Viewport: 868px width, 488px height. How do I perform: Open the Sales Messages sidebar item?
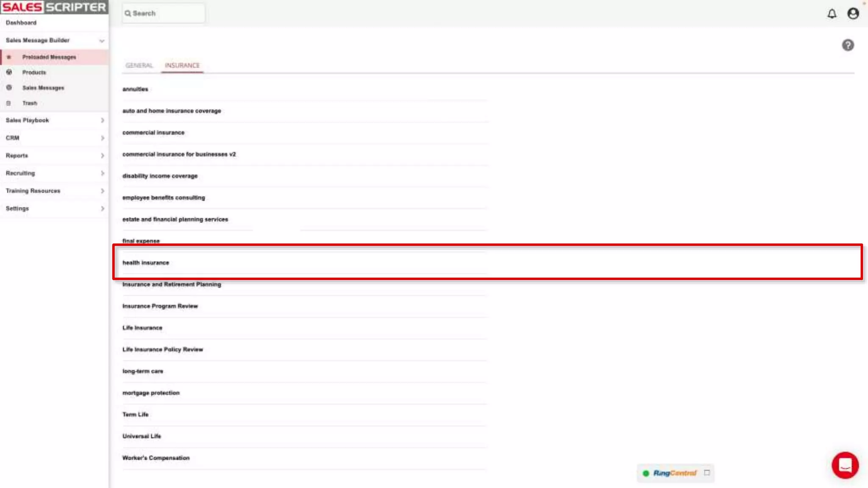tap(43, 88)
